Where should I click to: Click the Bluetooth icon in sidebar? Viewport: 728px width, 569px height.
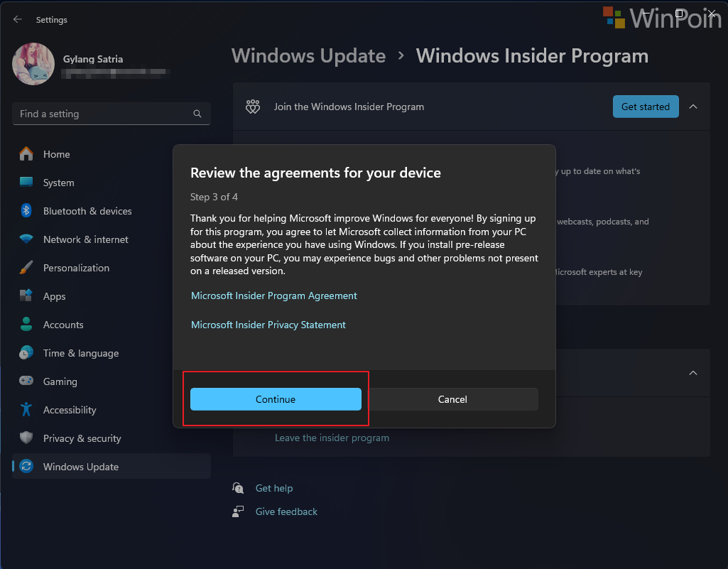(x=26, y=210)
